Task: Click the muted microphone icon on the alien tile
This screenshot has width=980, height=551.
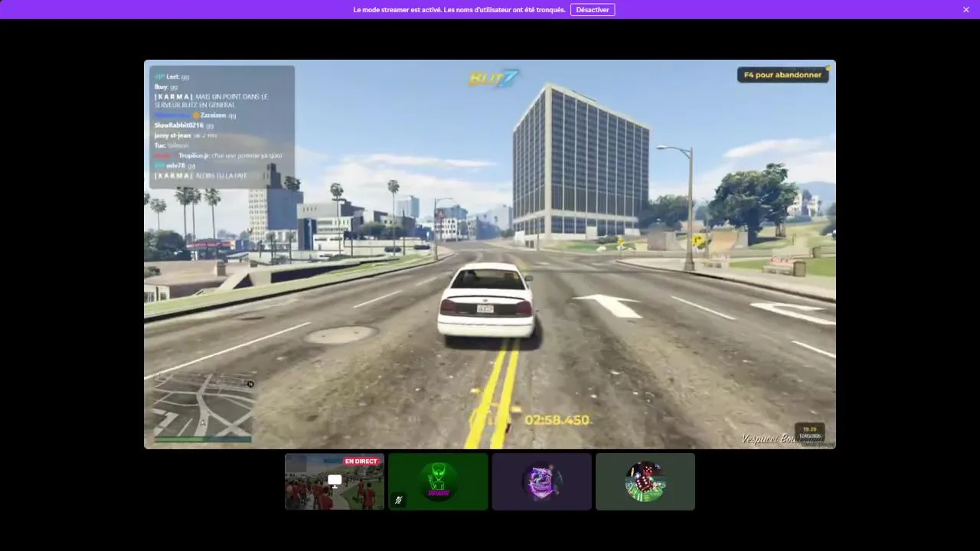Action: [398, 500]
